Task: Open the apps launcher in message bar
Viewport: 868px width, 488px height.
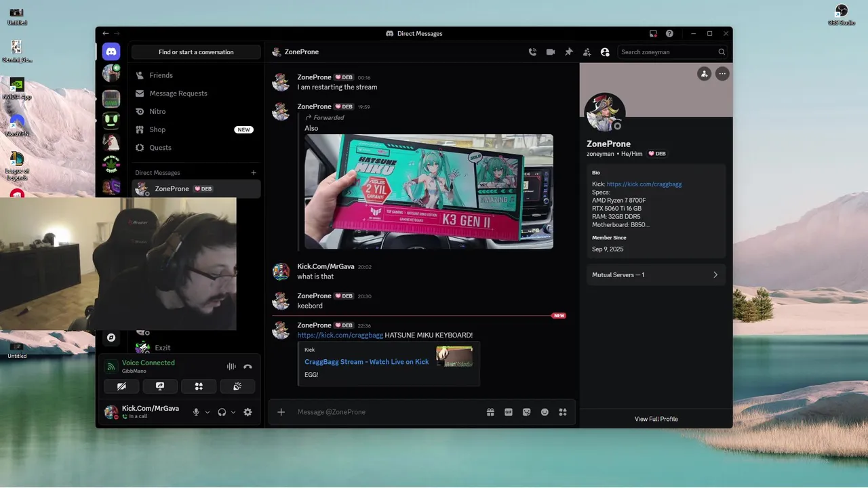Action: (x=563, y=412)
